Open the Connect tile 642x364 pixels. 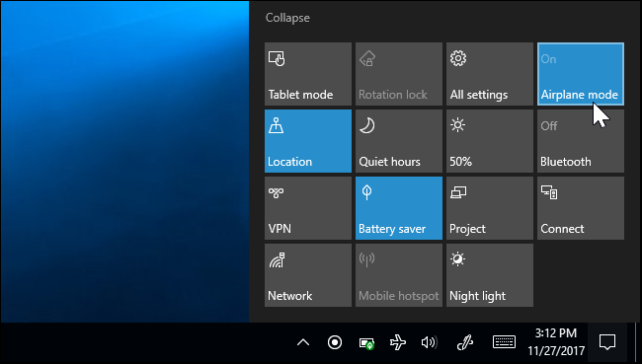581,208
